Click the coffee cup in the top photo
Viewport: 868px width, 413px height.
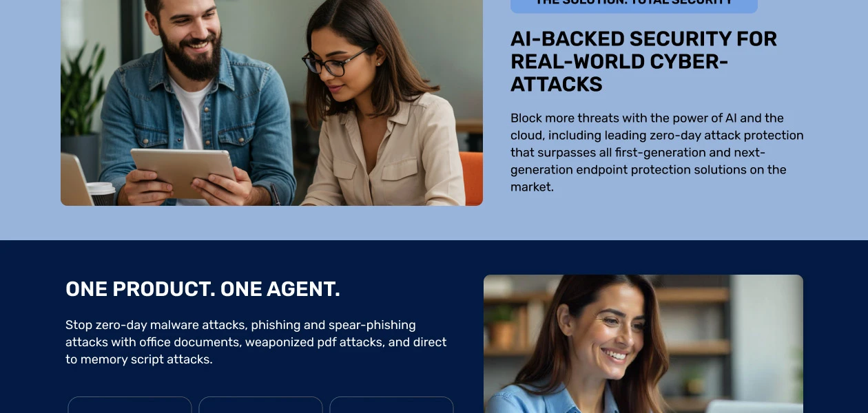(x=101, y=193)
